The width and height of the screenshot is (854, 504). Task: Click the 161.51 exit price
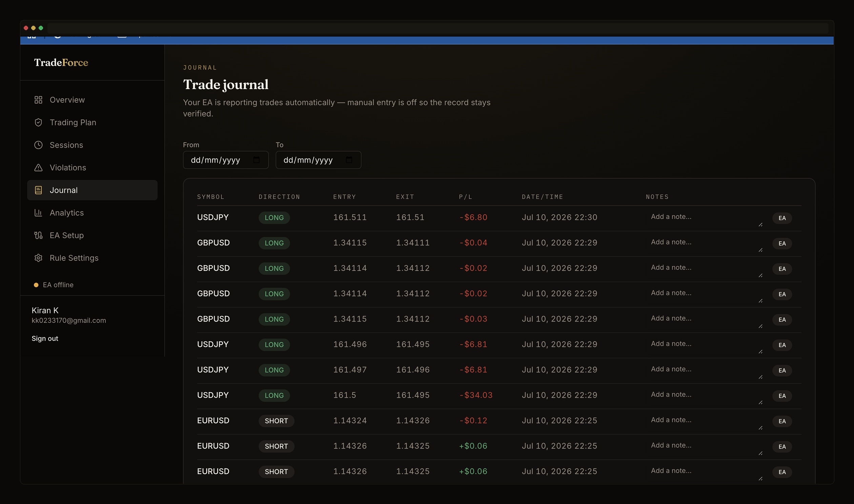(410, 217)
